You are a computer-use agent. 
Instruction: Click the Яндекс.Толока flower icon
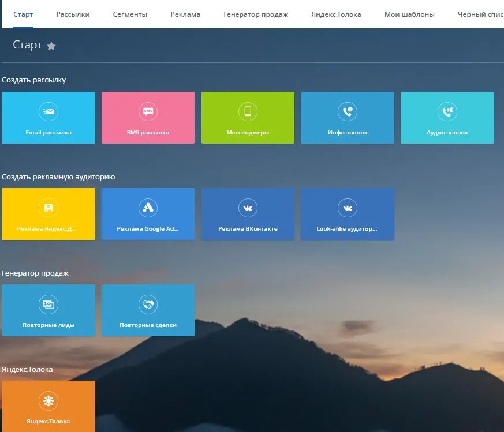coord(48,400)
